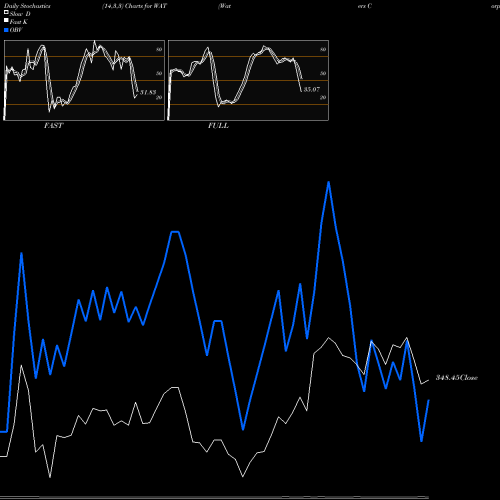Viewport: 500px width, 500px height.
Task: Click the 50 axis label in FAST chart
Action: click(159, 73)
